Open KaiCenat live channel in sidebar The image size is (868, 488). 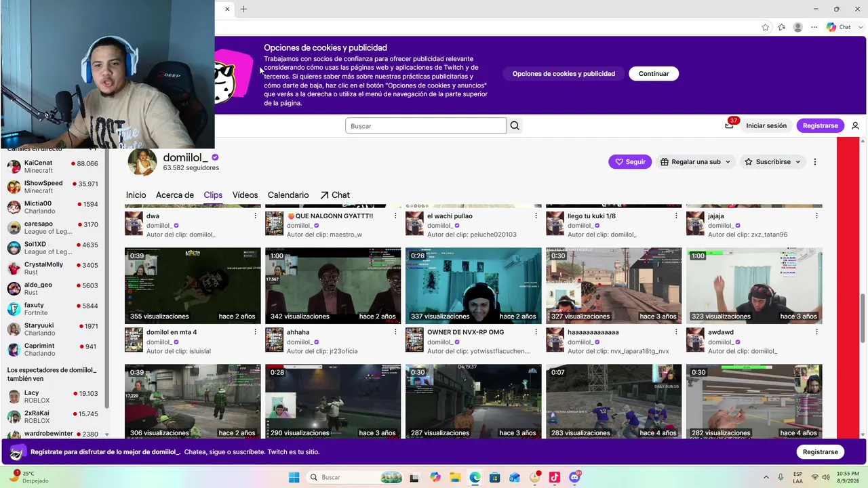point(53,167)
